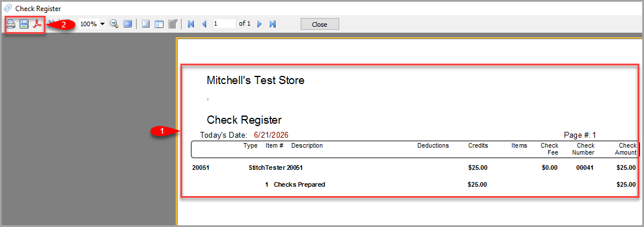Click the page number field
The height and width of the screenshot is (227, 644).
224,24
